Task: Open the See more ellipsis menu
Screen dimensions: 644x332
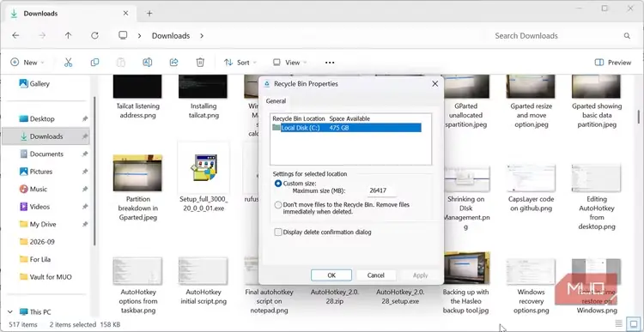Action: [x=330, y=63]
